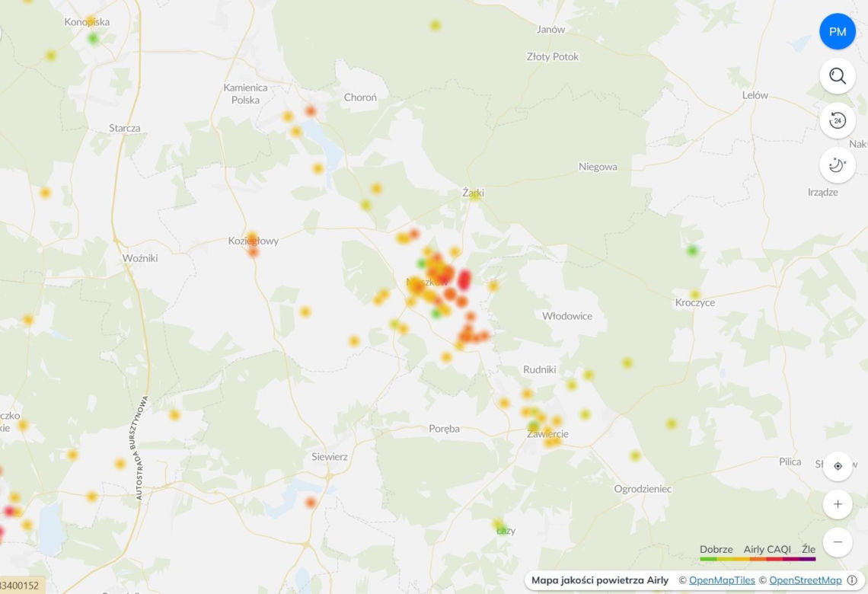This screenshot has height=594, width=868.
Task: Show the 24-hour history view
Action: (837, 120)
